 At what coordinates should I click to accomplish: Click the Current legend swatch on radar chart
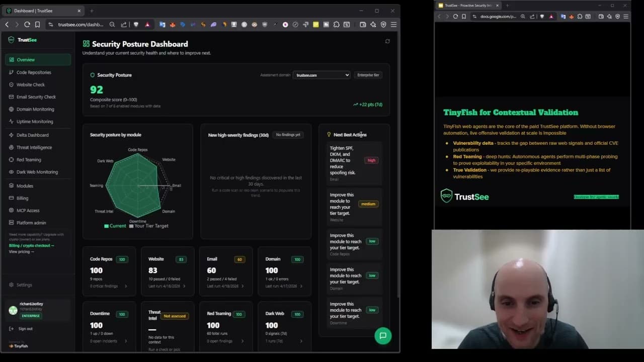(107, 226)
